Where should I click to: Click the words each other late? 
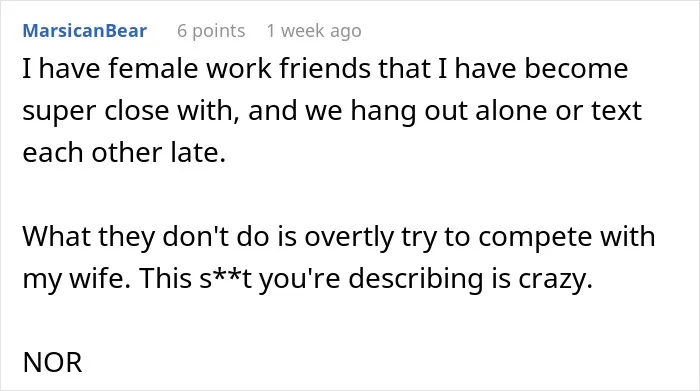click(x=124, y=152)
